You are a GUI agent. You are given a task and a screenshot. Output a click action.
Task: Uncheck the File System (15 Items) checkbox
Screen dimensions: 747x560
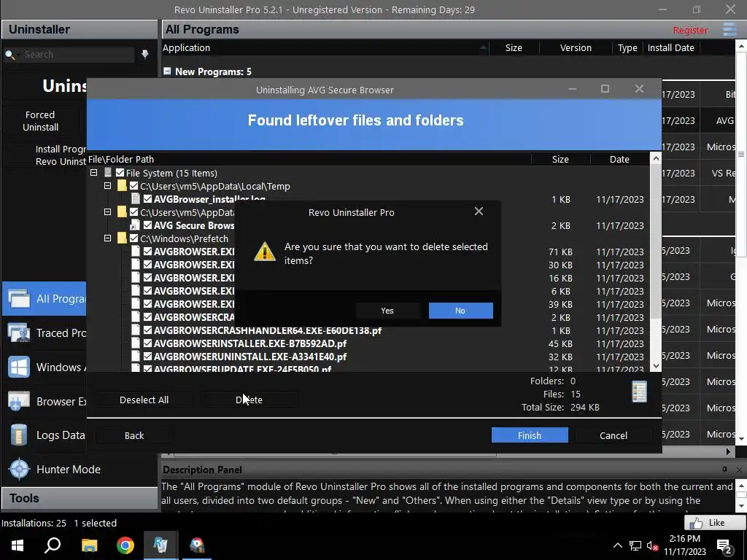pyautogui.click(x=120, y=173)
